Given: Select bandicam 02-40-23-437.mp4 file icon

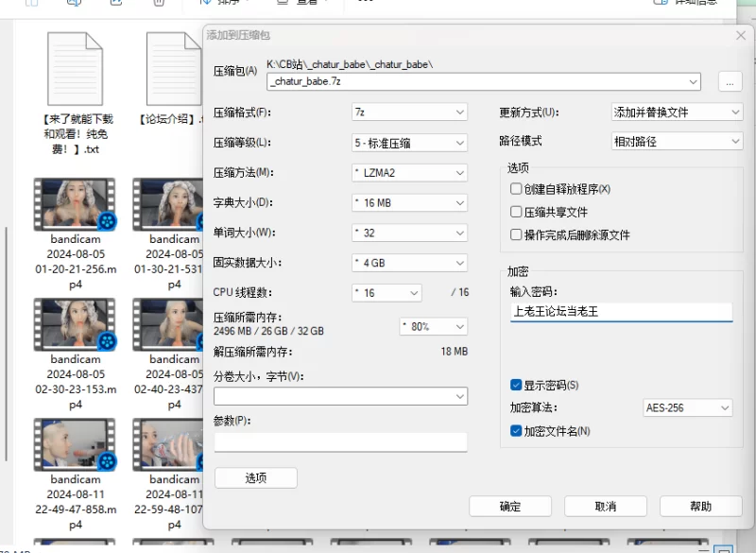Looking at the screenshot, I should click(x=170, y=324).
